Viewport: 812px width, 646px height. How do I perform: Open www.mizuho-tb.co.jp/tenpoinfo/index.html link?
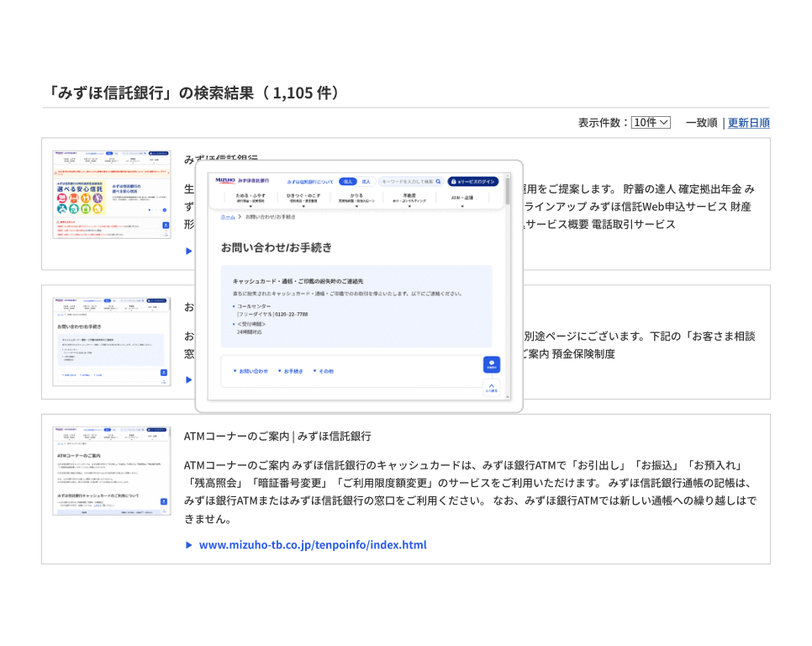coord(313,545)
